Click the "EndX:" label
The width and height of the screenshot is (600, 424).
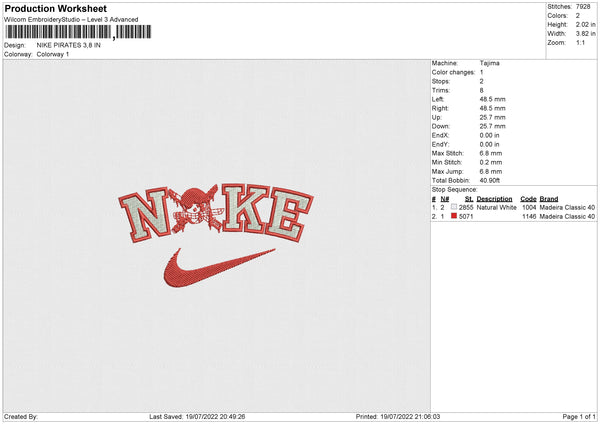[x=440, y=135]
